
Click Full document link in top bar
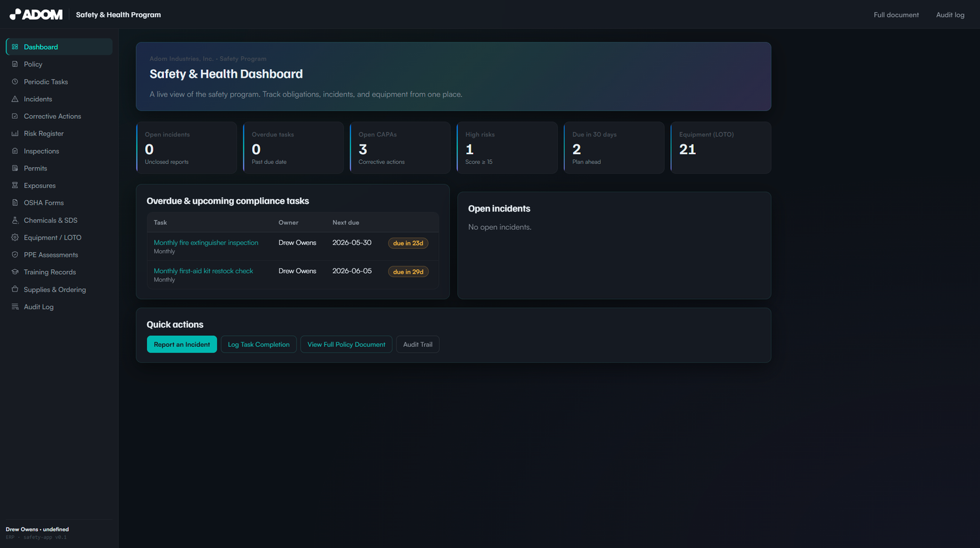896,14
